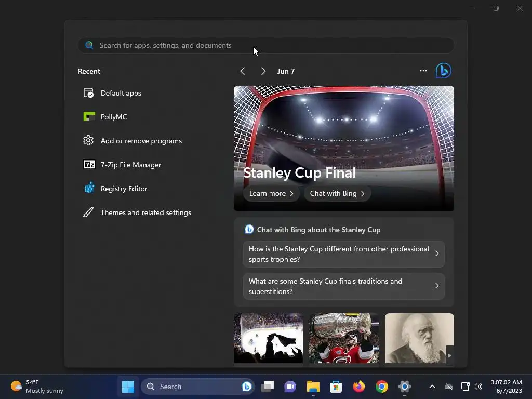This screenshot has height=399, width=532.
Task: Launch PollyMC from Recent
Action: (x=114, y=117)
